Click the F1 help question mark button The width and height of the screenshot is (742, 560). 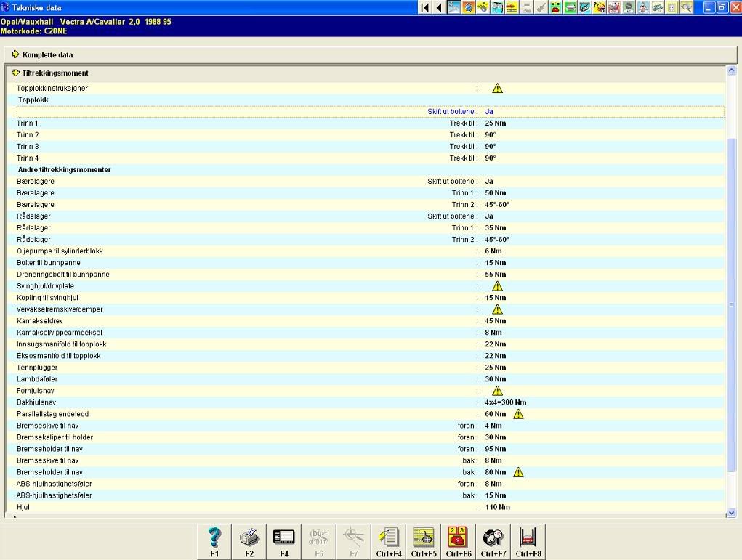[214, 542]
